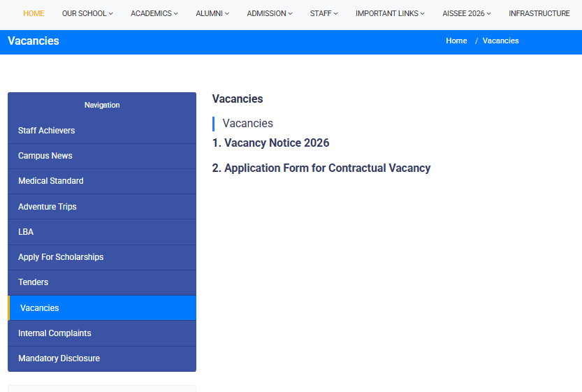Open Adventure Trips sidebar item
The height and width of the screenshot is (392, 582).
point(48,207)
